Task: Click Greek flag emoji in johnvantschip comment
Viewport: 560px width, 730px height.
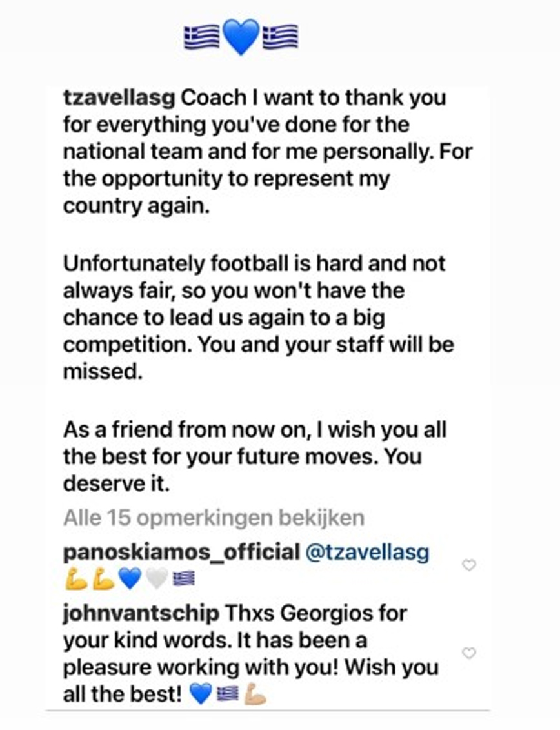Action: point(227,695)
